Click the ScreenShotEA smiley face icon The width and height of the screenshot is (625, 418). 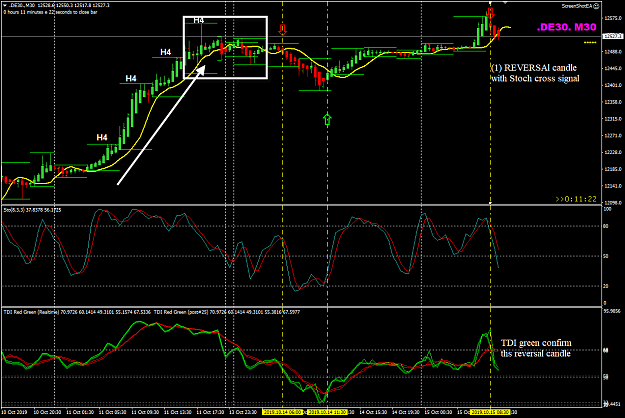pos(596,6)
